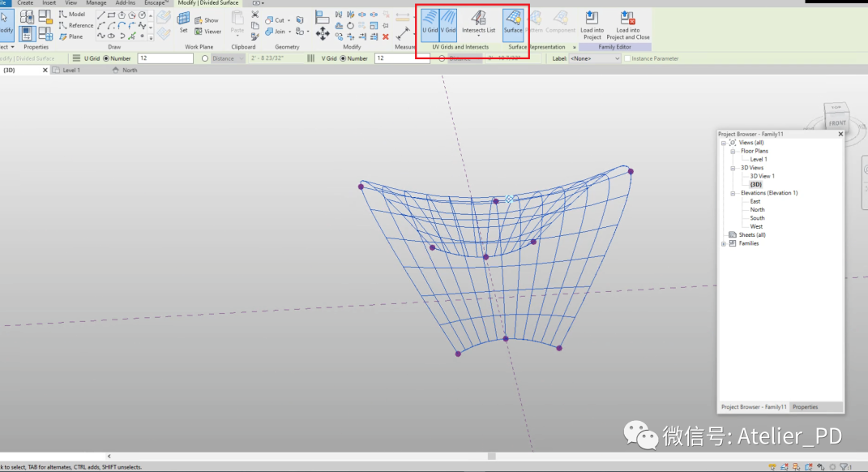This screenshot has height=472, width=868.
Task: Open the work plane Viewer
Action: click(x=207, y=32)
